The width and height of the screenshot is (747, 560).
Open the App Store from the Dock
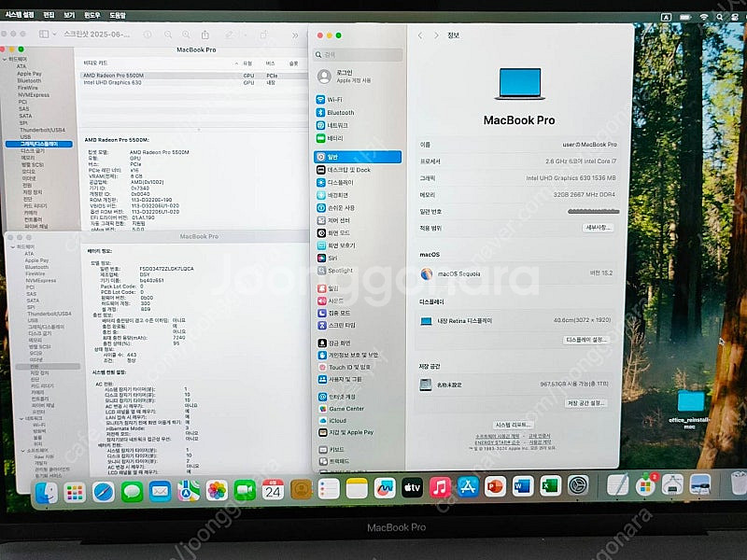point(468,487)
